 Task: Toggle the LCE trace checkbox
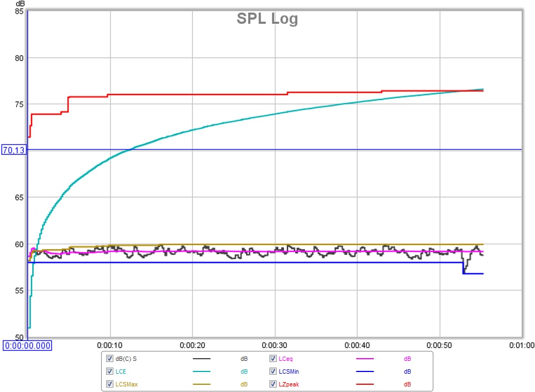point(109,371)
